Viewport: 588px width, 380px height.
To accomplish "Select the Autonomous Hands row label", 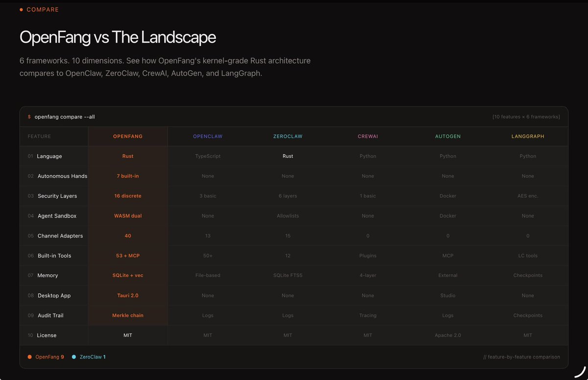I will (62, 176).
